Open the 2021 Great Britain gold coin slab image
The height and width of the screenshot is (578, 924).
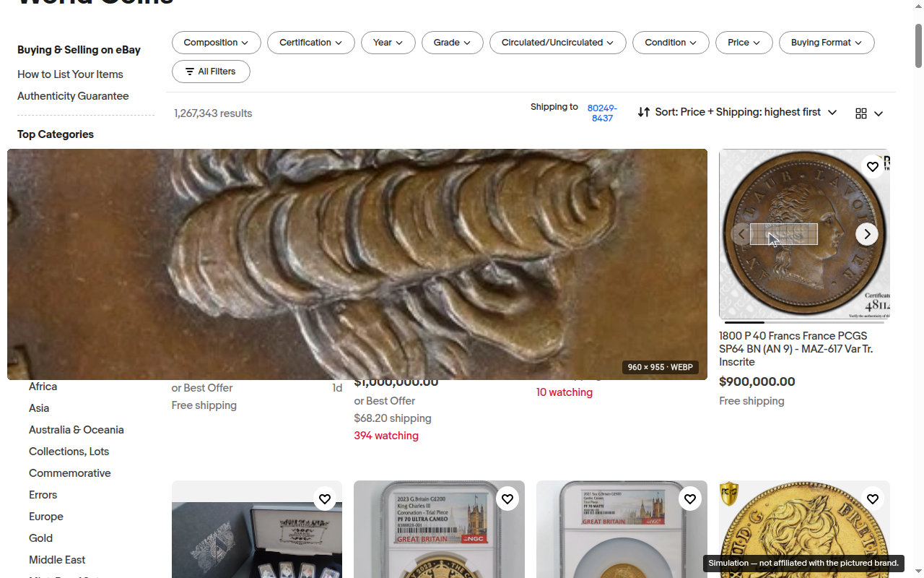tap(622, 530)
